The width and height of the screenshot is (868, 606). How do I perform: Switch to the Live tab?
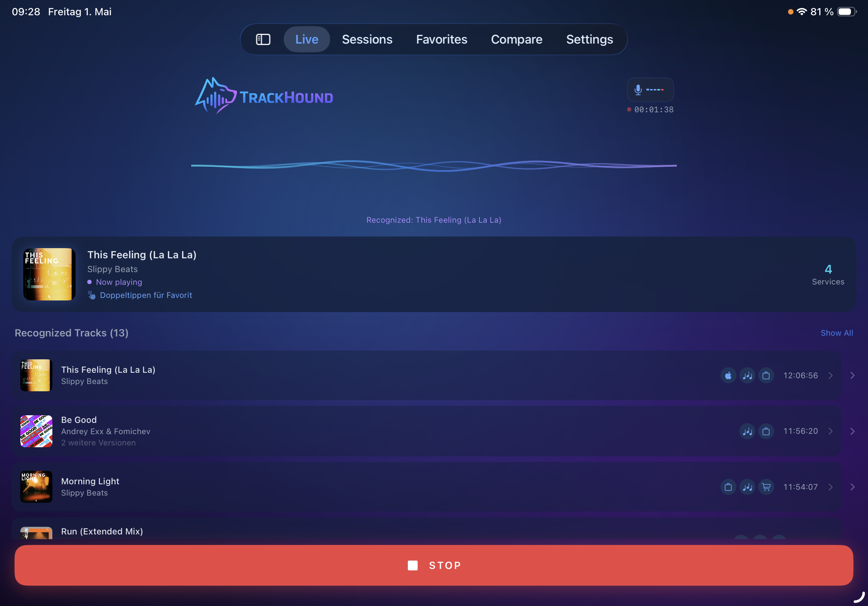pos(306,39)
